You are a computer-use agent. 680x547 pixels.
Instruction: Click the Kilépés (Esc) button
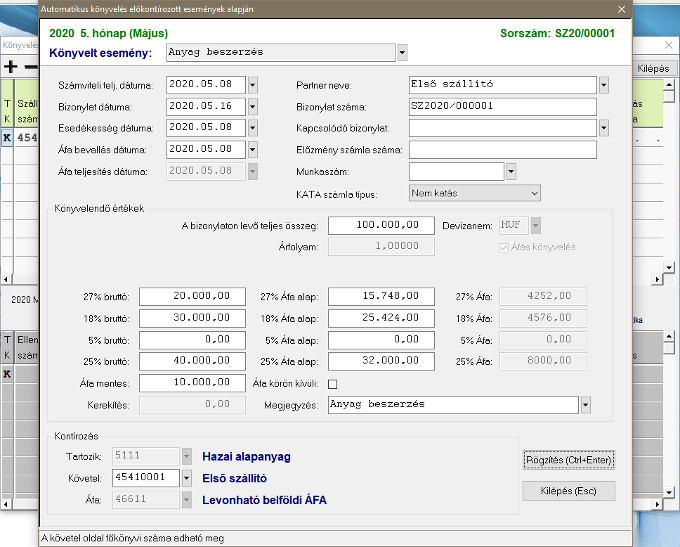[568, 491]
